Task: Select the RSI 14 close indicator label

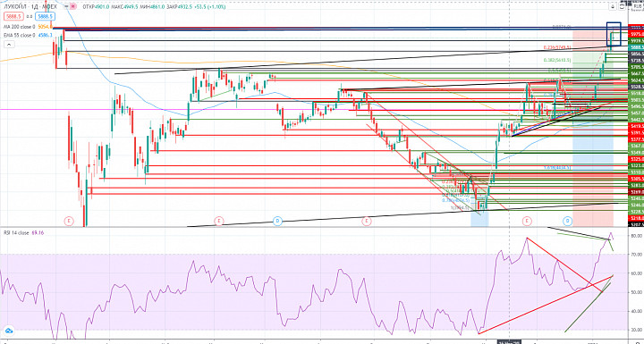Action: point(15,232)
